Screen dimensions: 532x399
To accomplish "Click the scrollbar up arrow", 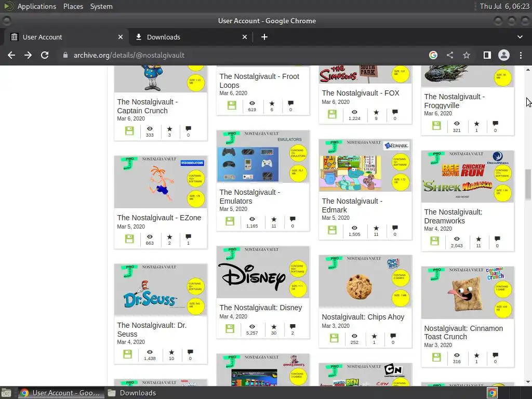I will [x=528, y=69].
